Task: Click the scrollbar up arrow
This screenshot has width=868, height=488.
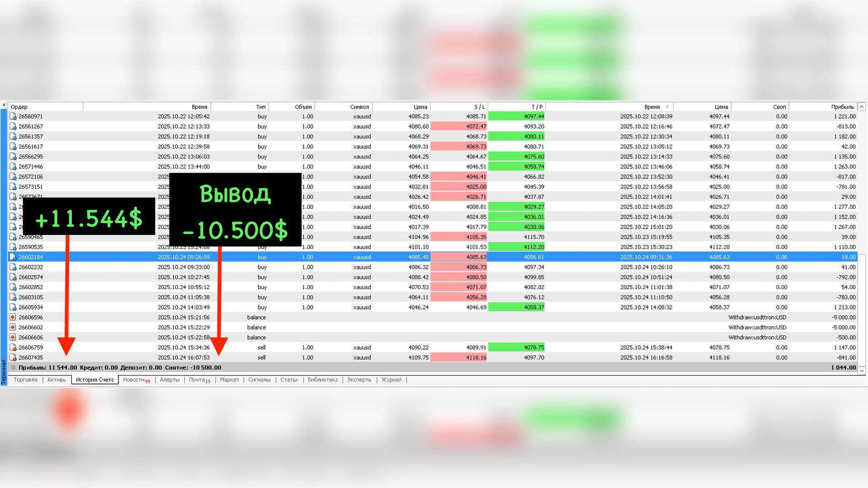Action: [x=862, y=107]
